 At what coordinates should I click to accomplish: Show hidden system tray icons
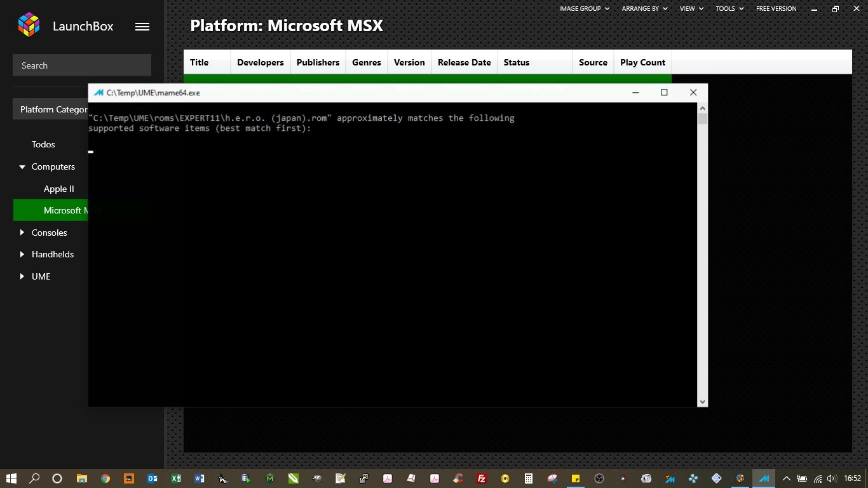(787, 478)
